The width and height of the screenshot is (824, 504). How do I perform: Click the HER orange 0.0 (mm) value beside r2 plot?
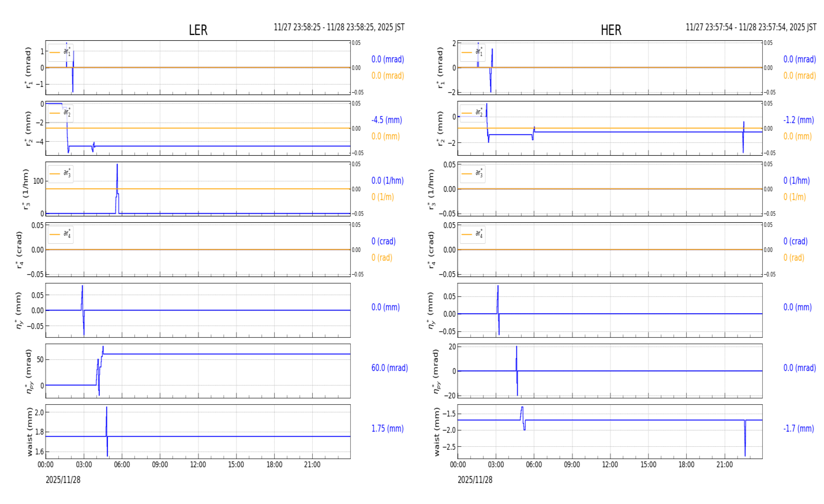[798, 136]
